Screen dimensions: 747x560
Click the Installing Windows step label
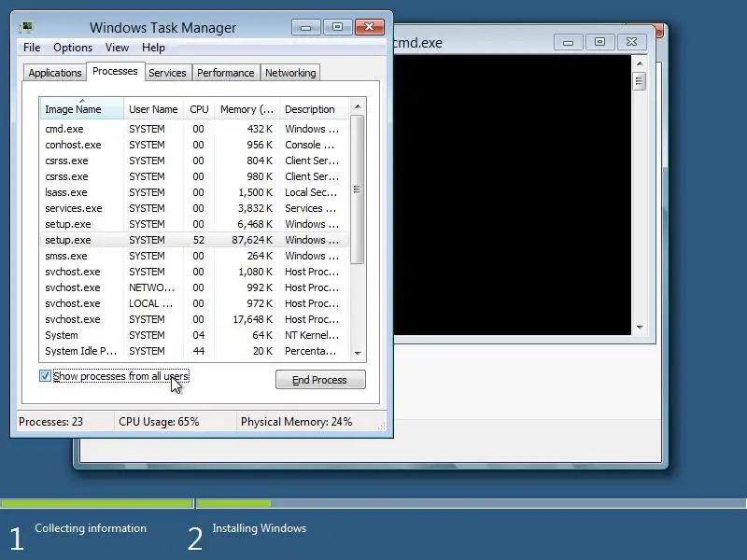click(260, 528)
